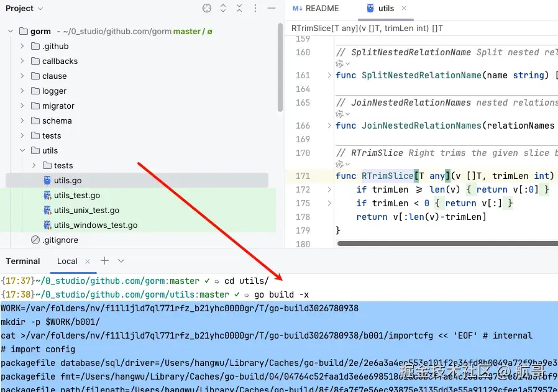Open Project panel options menu (three dots)
Viewport: 558px width, 392px height.
tap(255, 8)
